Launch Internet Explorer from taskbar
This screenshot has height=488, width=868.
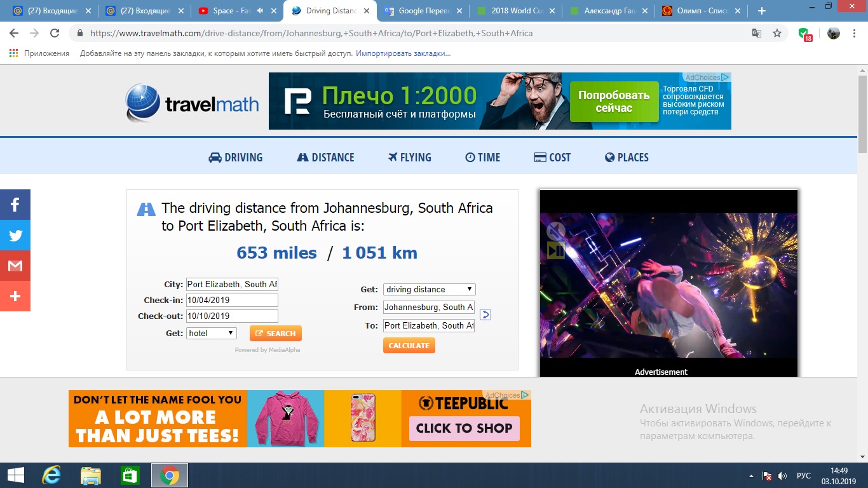pyautogui.click(x=51, y=475)
